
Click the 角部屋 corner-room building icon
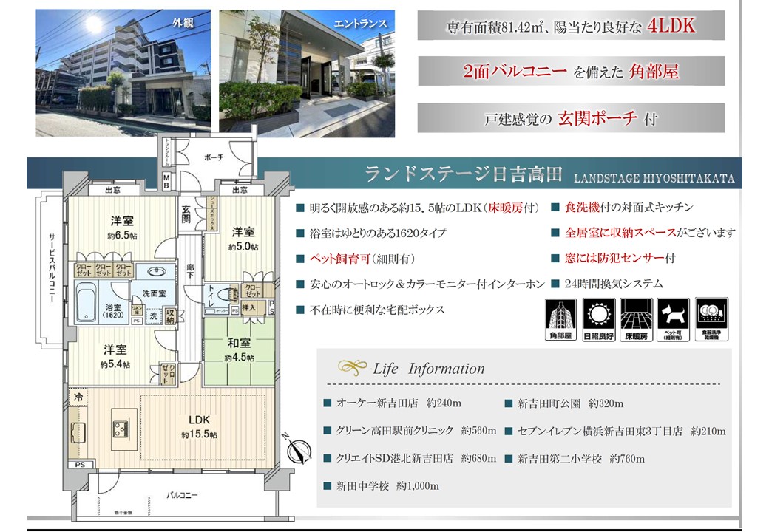pos(560,316)
